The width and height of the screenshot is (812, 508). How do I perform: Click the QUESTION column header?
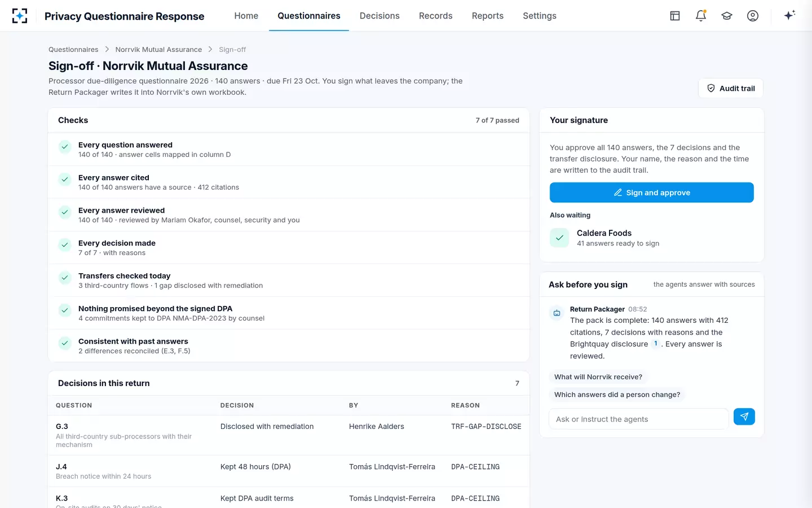(x=74, y=405)
